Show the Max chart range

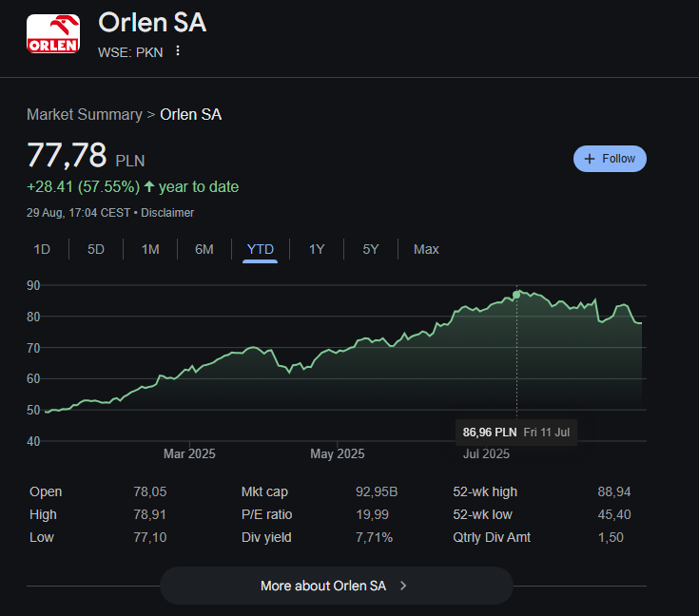[x=426, y=249]
